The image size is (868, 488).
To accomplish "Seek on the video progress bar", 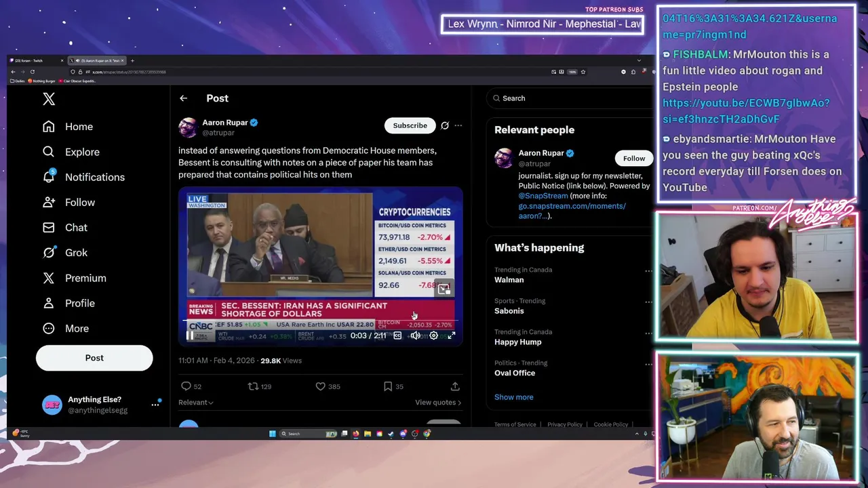I will (320, 321).
